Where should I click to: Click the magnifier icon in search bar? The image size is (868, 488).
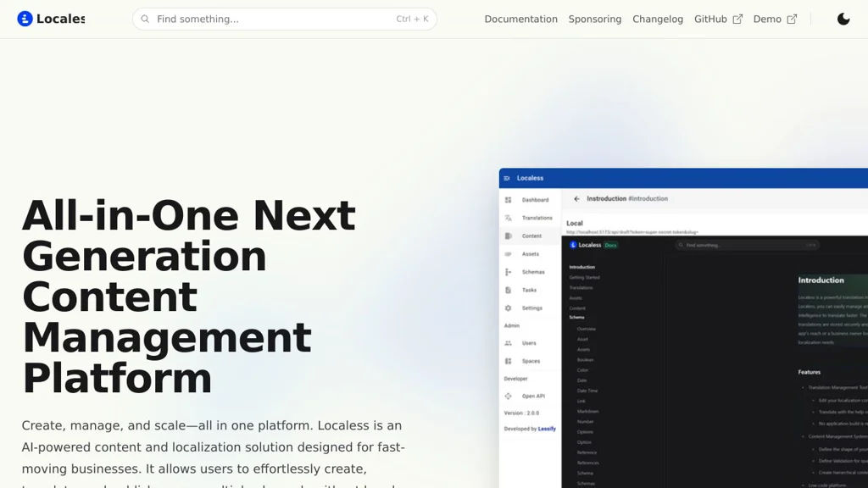click(x=145, y=19)
